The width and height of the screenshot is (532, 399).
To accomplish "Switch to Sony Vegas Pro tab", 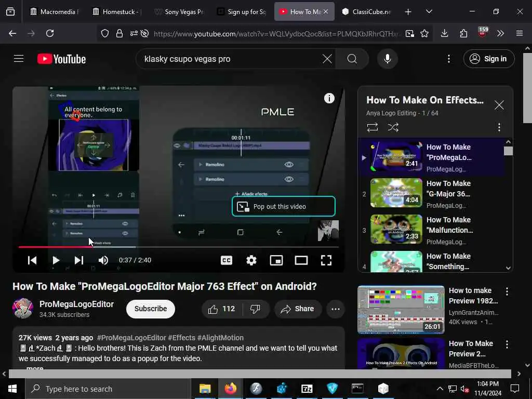I will (179, 11).
